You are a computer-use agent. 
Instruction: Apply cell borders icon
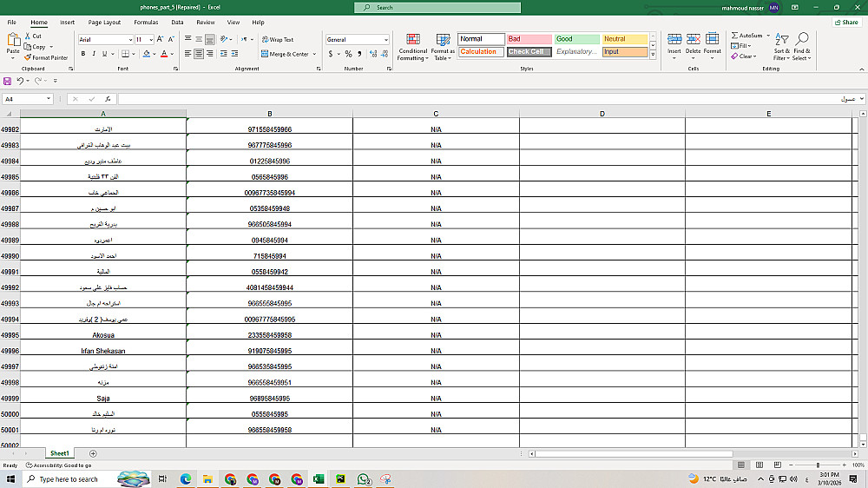click(126, 54)
